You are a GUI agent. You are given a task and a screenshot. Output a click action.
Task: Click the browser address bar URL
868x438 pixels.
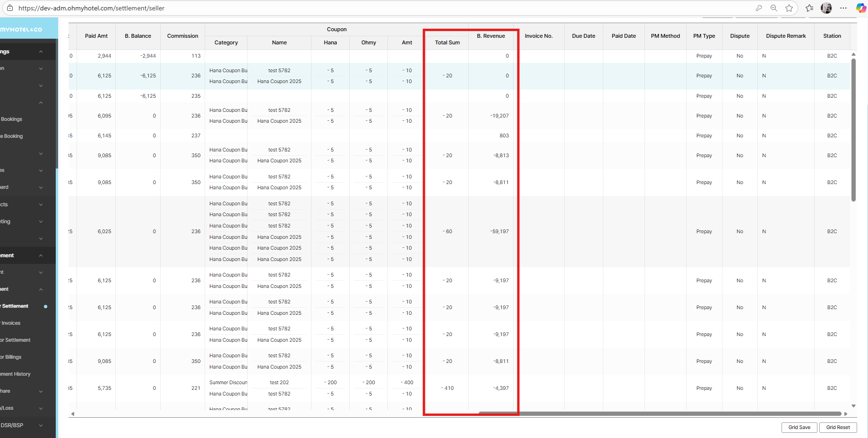(92, 8)
